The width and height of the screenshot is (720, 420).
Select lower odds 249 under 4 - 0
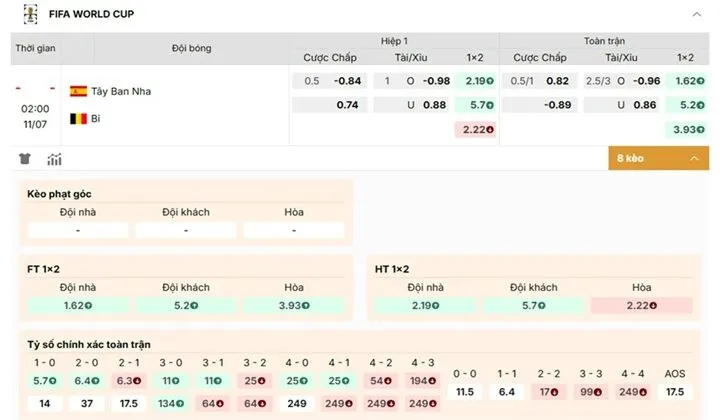click(x=297, y=403)
